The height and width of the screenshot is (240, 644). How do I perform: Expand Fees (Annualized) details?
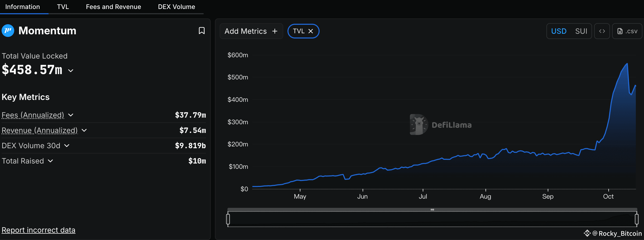pos(71,115)
